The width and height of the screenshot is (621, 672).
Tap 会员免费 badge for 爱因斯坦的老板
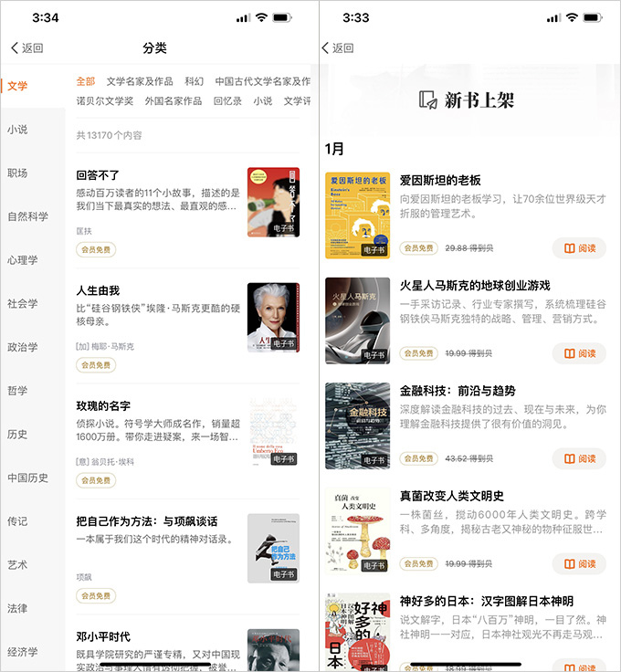418,248
